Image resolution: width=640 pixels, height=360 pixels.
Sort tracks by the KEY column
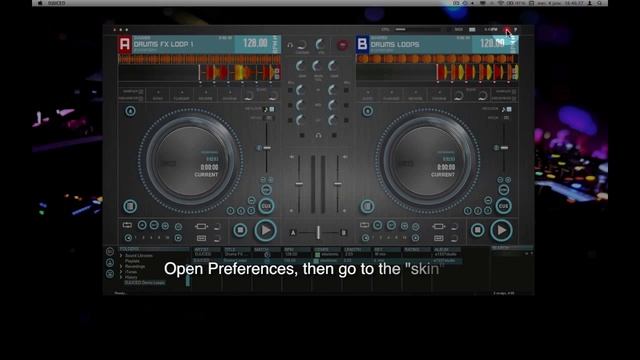point(387,249)
